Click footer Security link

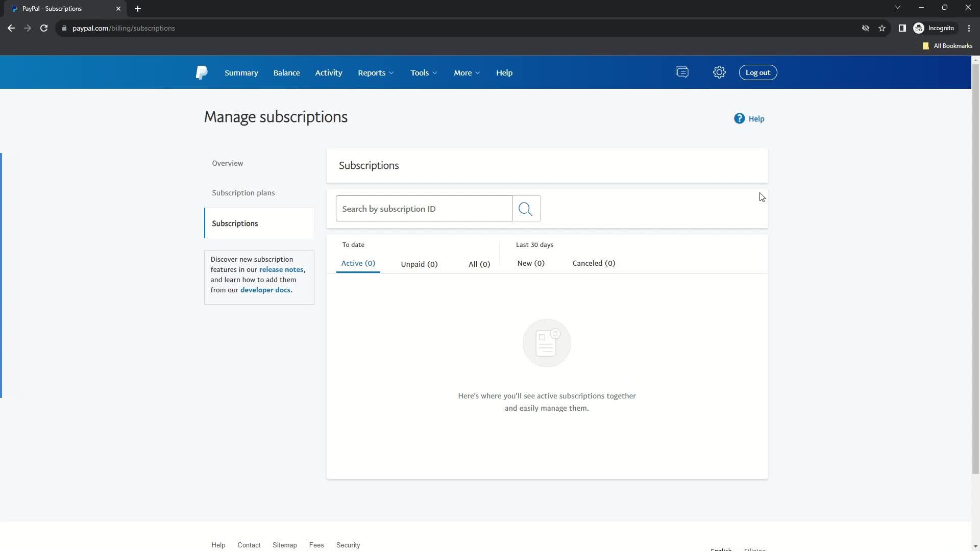click(348, 545)
